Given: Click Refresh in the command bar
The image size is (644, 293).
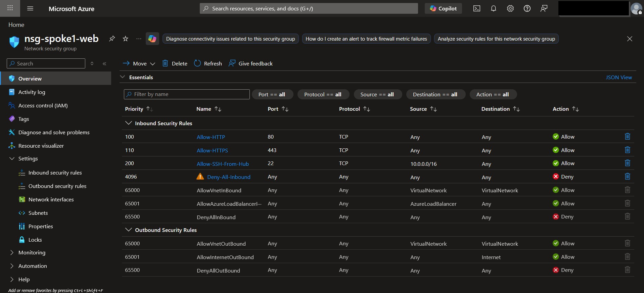Looking at the screenshot, I should (x=208, y=63).
